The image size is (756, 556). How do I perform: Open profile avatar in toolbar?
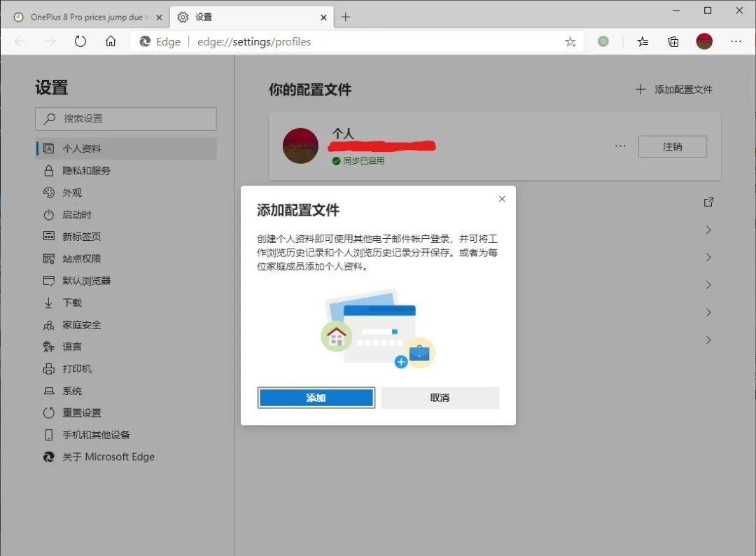tap(704, 41)
